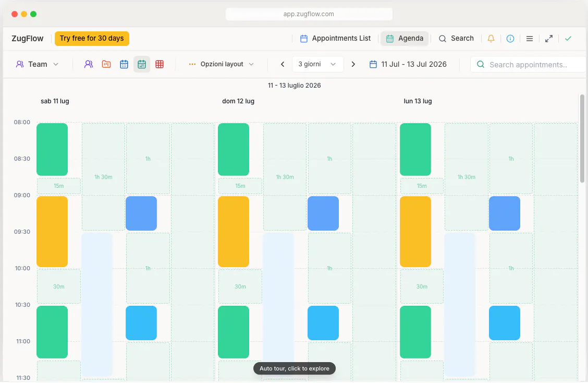
Task: Select the green agenda calendar view icon
Action: 142,64
